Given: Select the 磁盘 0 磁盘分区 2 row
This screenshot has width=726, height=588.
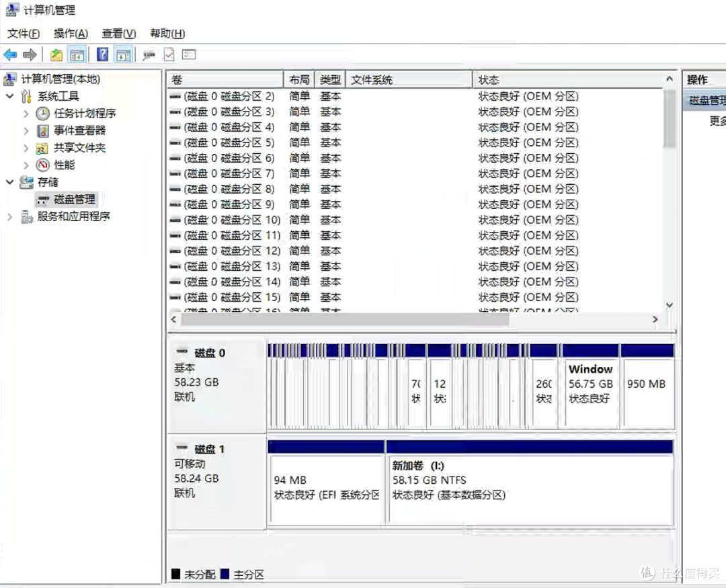Looking at the screenshot, I should click(415, 96).
